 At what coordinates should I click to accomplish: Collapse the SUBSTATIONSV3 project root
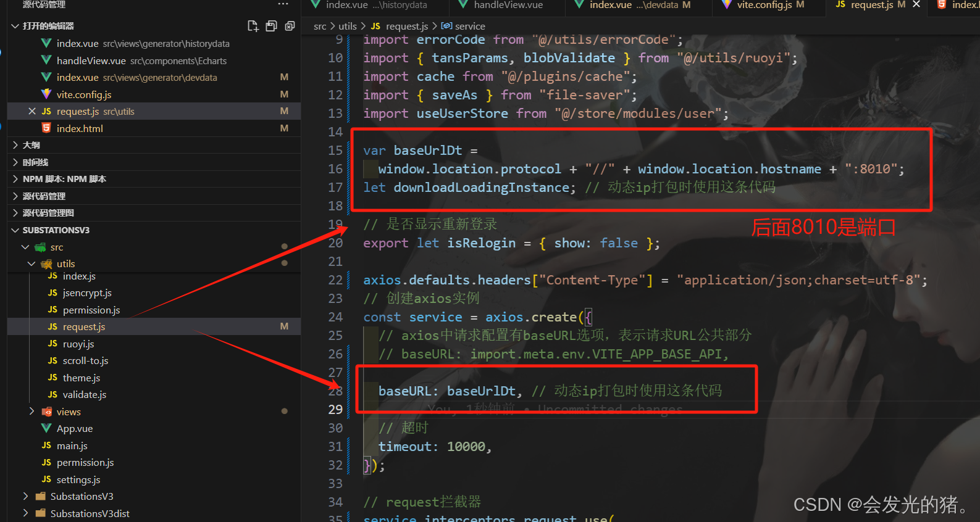click(x=15, y=230)
